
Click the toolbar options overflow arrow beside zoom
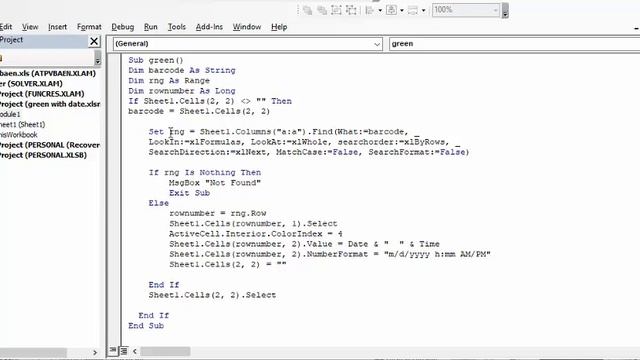tap(505, 11)
